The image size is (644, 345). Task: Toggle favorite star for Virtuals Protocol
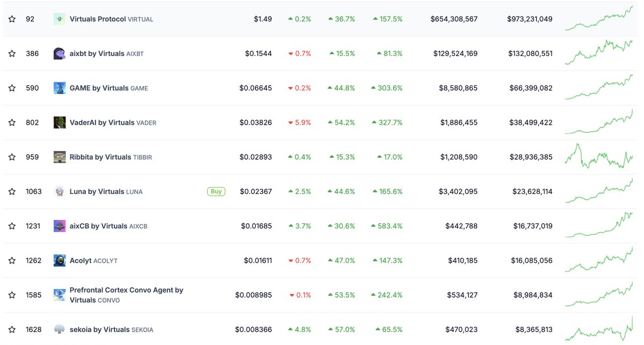tap(12, 19)
